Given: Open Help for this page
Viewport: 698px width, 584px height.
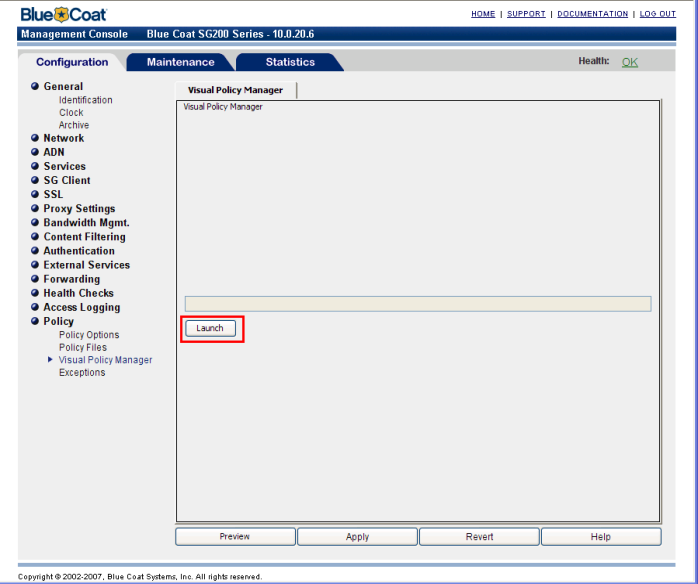Looking at the screenshot, I should pos(601,537).
